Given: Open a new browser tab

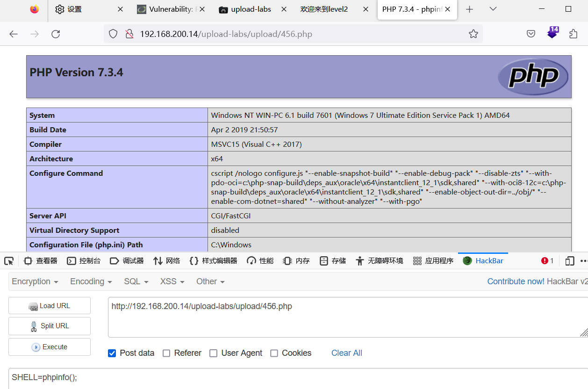Looking at the screenshot, I should coord(470,9).
